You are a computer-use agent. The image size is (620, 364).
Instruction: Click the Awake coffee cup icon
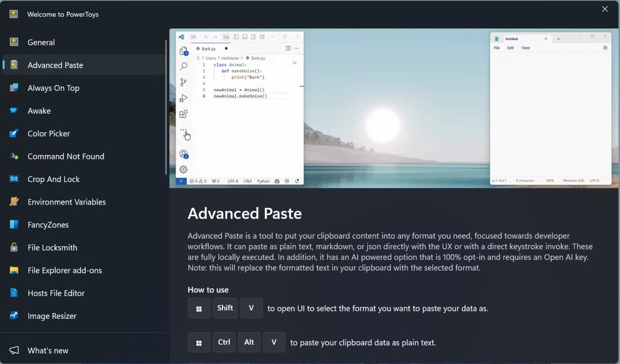click(x=14, y=111)
